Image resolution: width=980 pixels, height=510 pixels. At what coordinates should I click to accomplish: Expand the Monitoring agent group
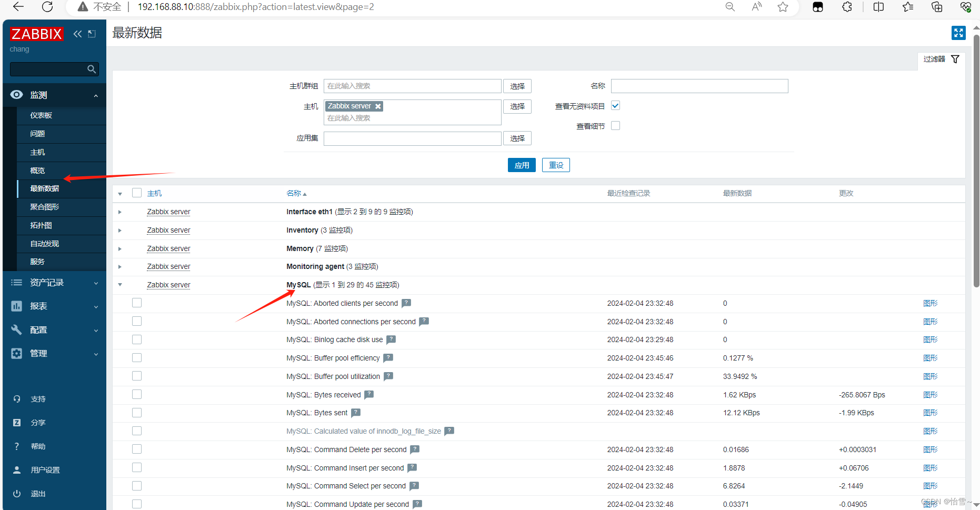[120, 267]
